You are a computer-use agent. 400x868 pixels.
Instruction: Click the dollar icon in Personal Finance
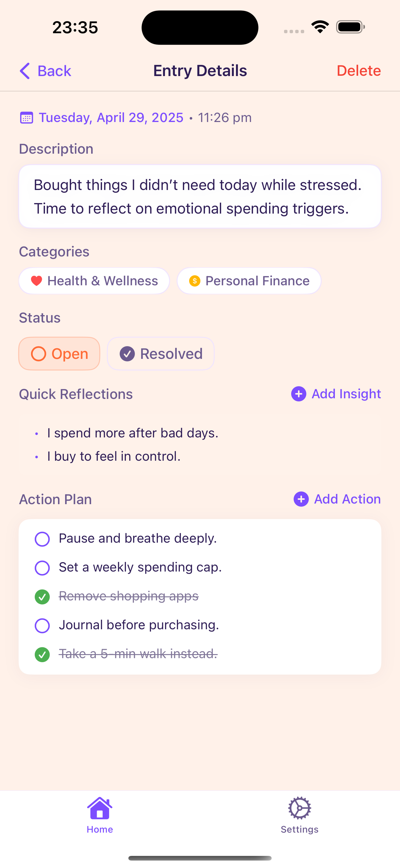(195, 280)
